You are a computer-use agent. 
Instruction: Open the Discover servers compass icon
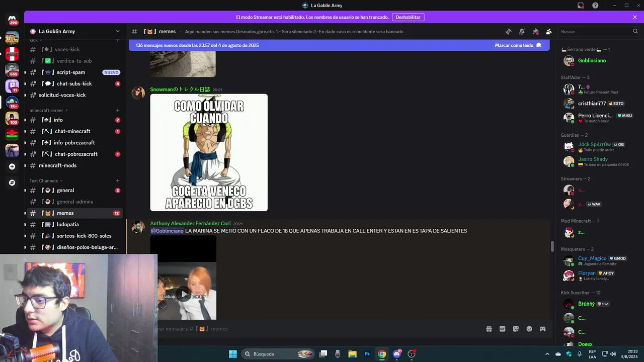tap(12, 183)
